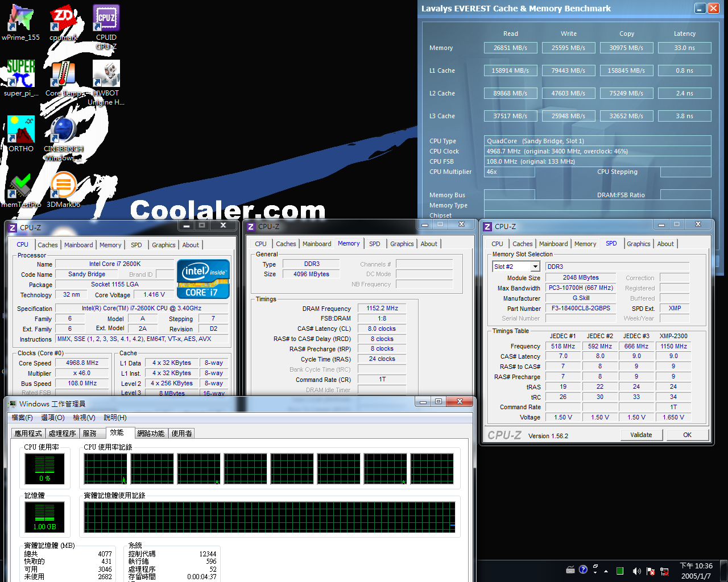Click the left CPU-Z window title icon

click(x=13, y=227)
